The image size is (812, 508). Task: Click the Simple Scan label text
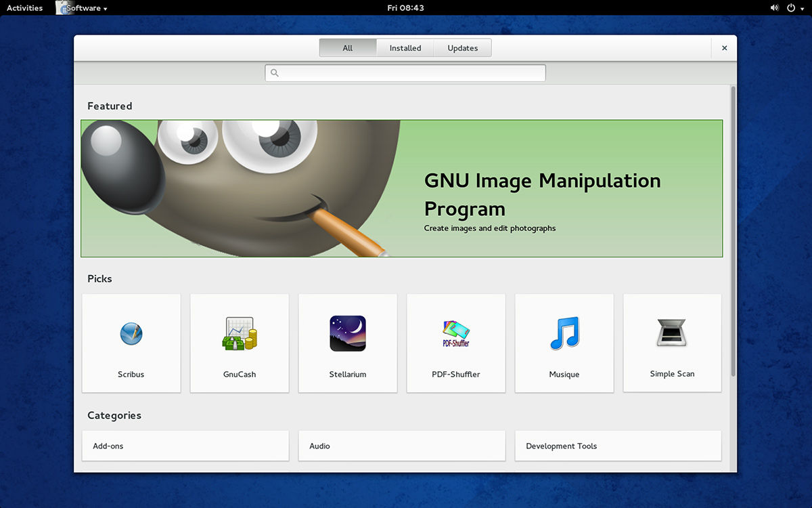(x=672, y=374)
